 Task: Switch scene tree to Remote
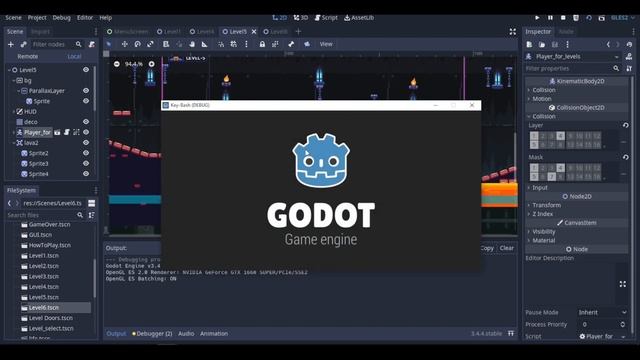(28, 56)
